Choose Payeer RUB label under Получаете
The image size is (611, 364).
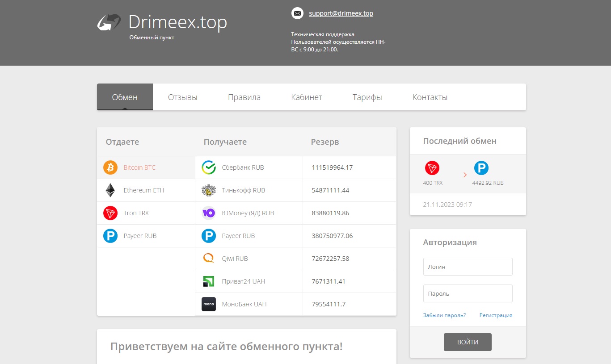click(238, 236)
